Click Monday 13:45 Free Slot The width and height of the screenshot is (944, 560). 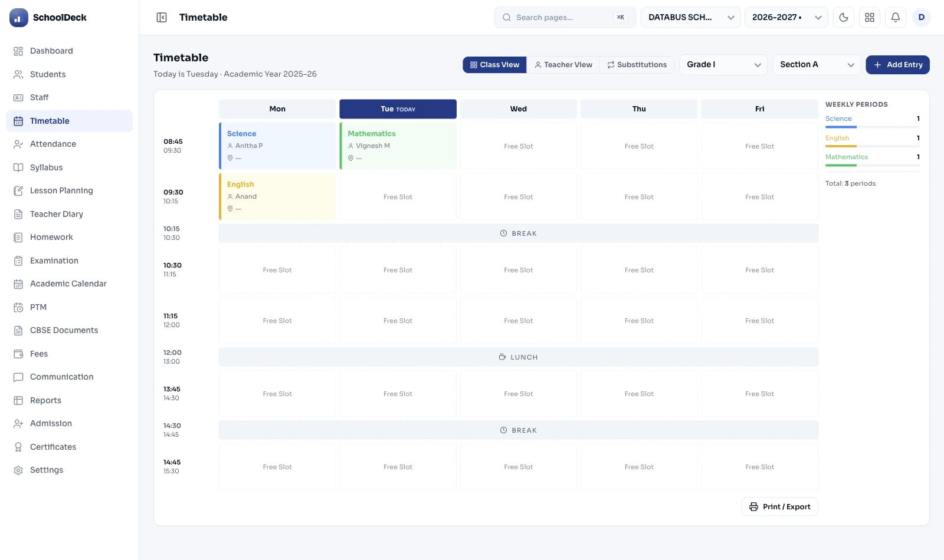click(x=277, y=394)
